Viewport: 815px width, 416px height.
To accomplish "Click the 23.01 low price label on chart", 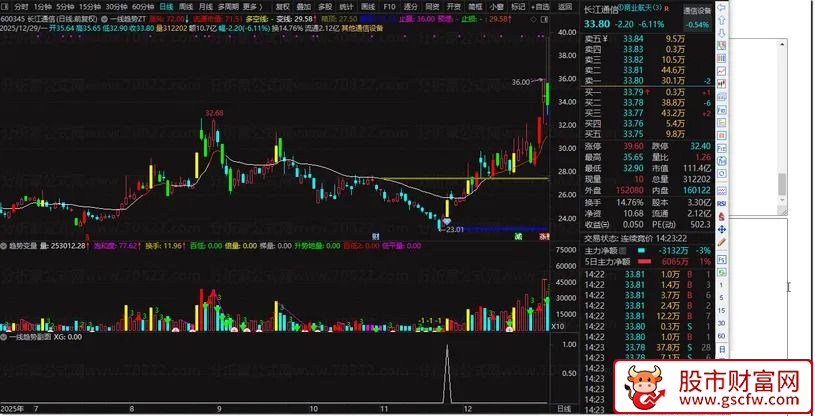I will click(x=454, y=229).
